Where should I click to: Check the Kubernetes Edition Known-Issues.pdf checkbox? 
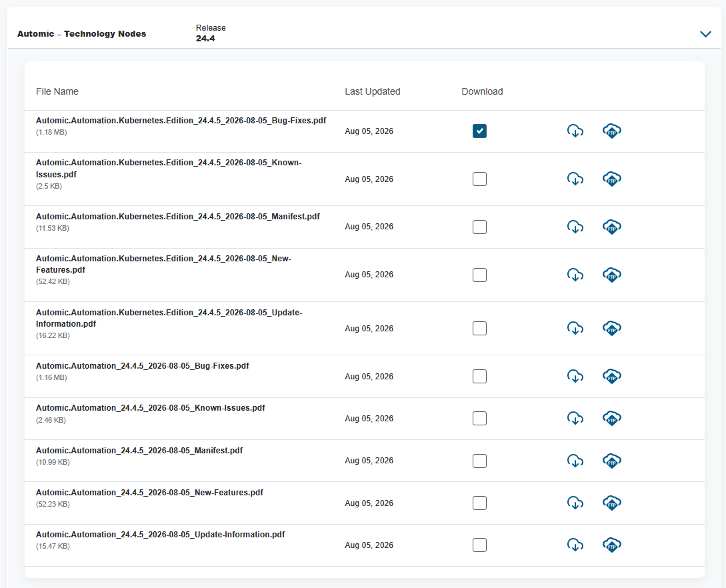tap(480, 179)
